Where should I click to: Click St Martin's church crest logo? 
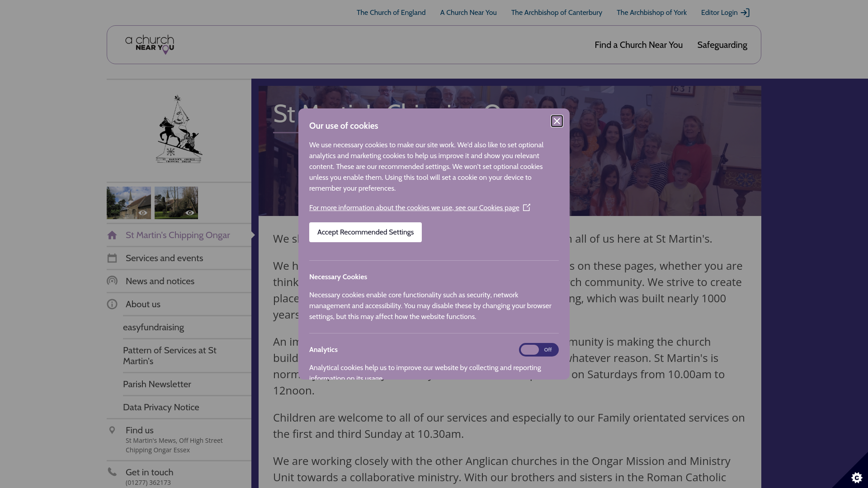tap(179, 129)
